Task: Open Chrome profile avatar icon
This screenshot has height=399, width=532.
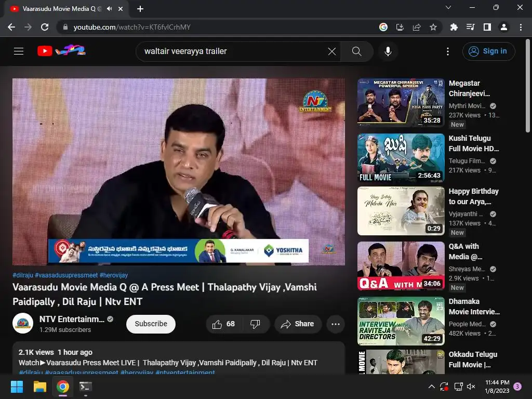Action: pyautogui.click(x=504, y=27)
